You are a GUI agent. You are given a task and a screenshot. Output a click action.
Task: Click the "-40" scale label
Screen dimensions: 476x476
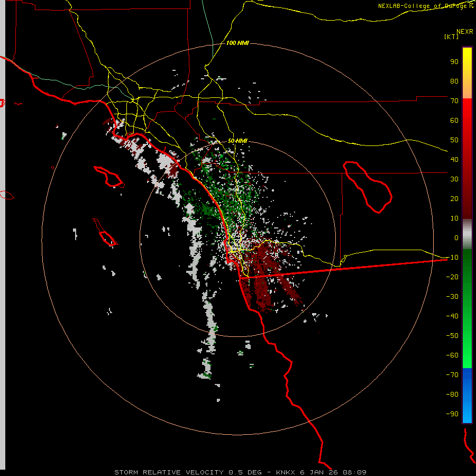pos(452,316)
